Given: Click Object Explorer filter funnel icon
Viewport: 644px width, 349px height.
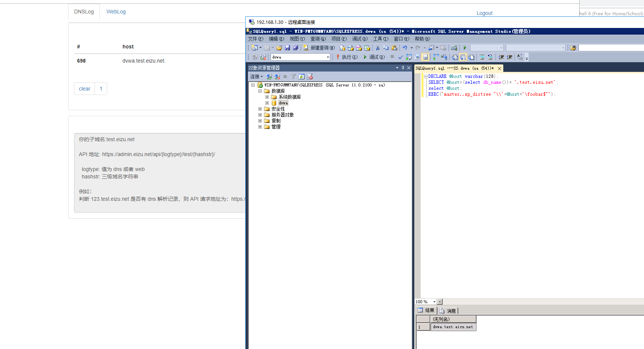Looking at the screenshot, I should click(293, 76).
